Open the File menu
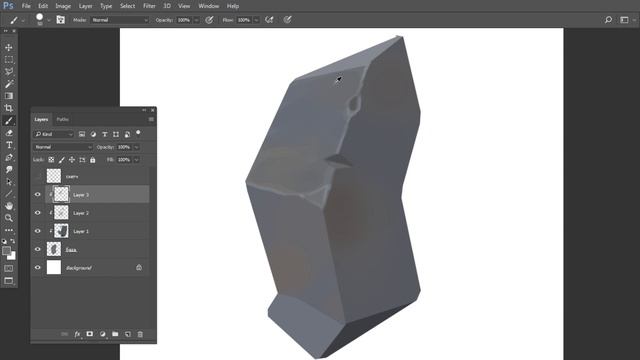The image size is (640, 360). 26,6
